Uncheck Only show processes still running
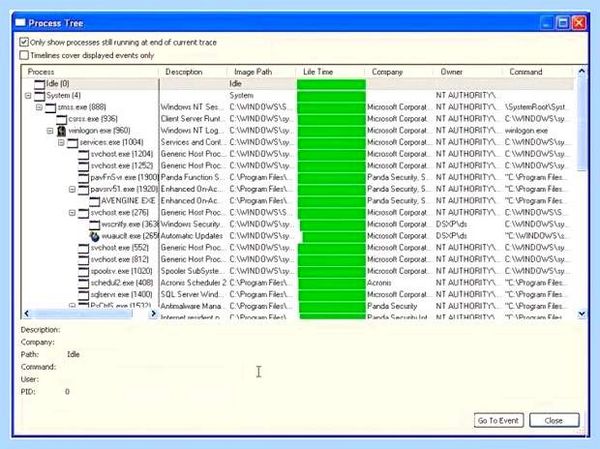Screen dimensions: 600x449 [24, 42]
